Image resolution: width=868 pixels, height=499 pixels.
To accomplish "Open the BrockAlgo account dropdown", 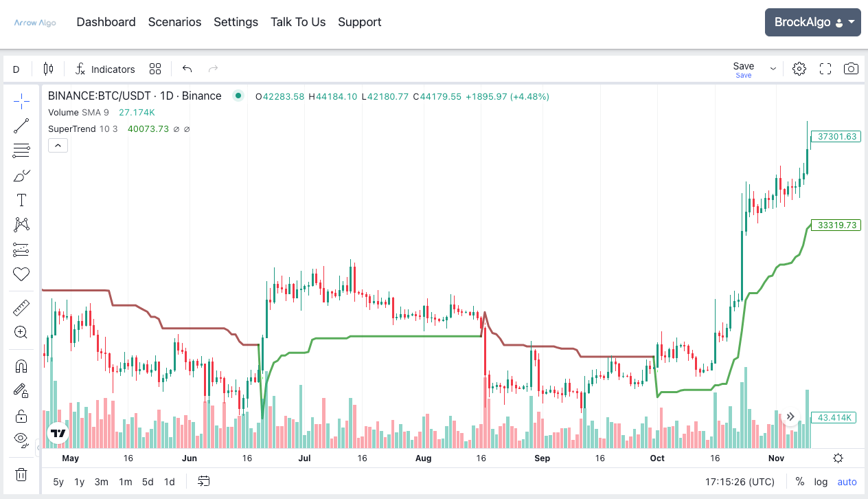I will pos(812,22).
